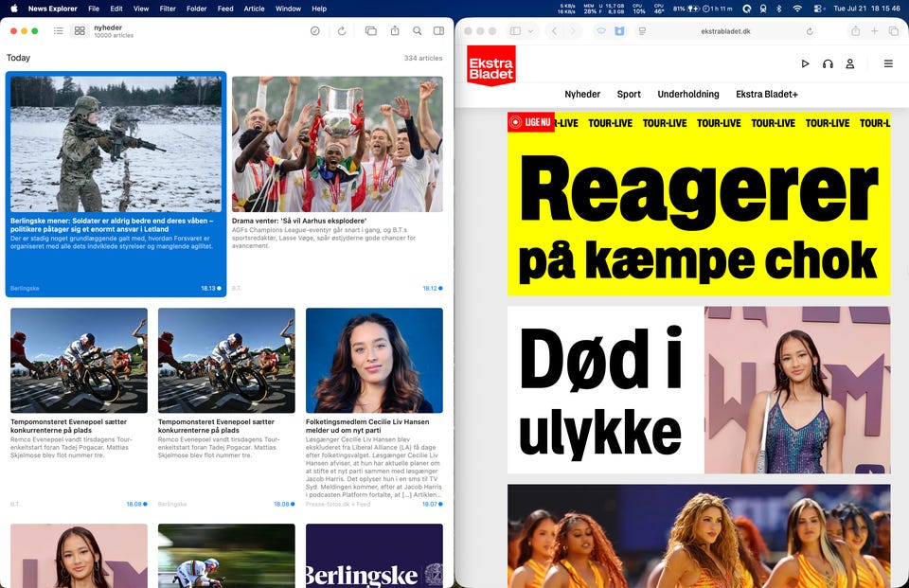Select the Berlingske soldier article card

[116, 184]
